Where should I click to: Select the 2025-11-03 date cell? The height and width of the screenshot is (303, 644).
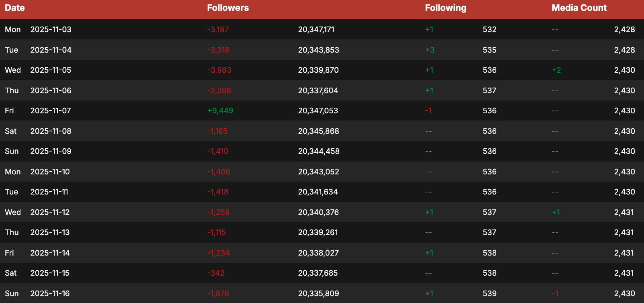51,30
